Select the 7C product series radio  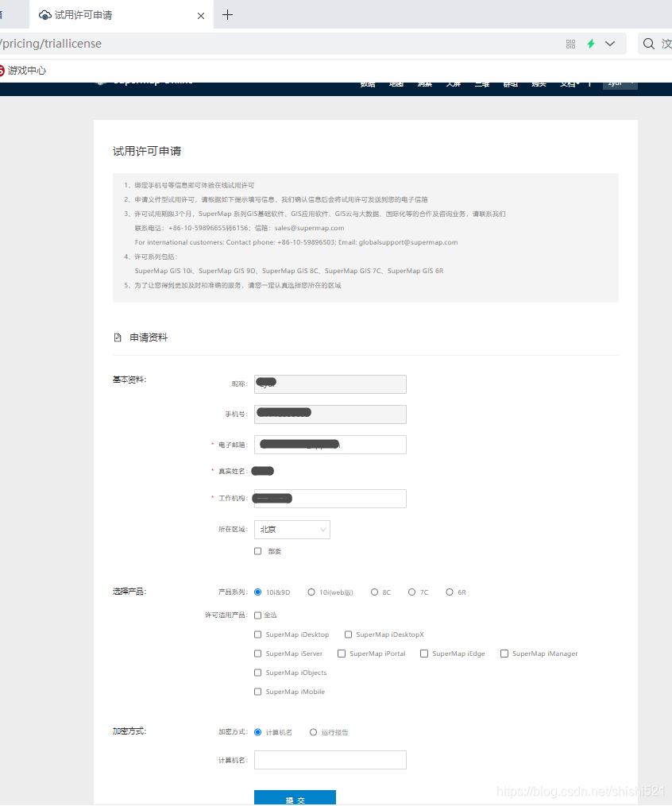click(x=411, y=592)
